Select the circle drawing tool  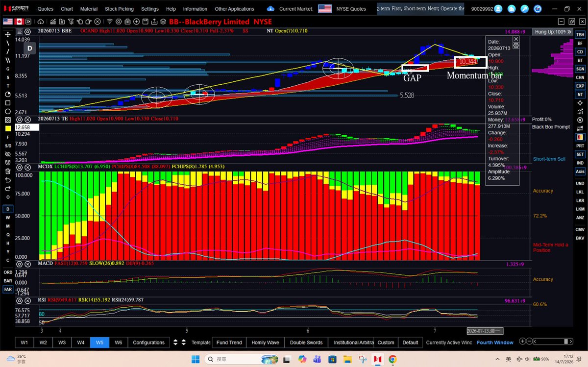[x=8, y=111]
